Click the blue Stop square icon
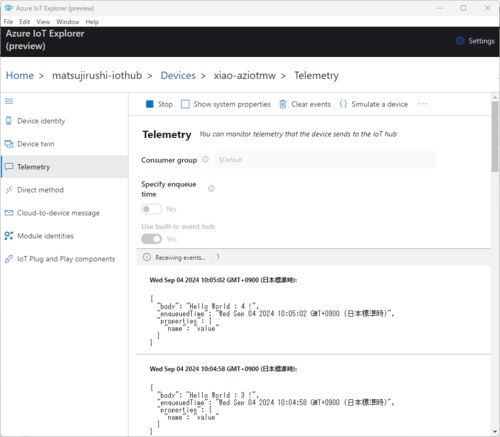Screen dimensions: 500x437 (x=150, y=104)
